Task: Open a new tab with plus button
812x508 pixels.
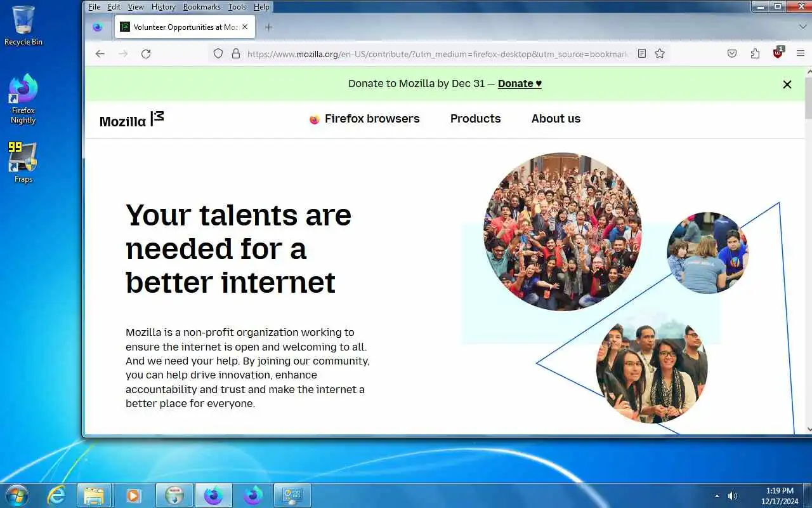Action: (268, 27)
